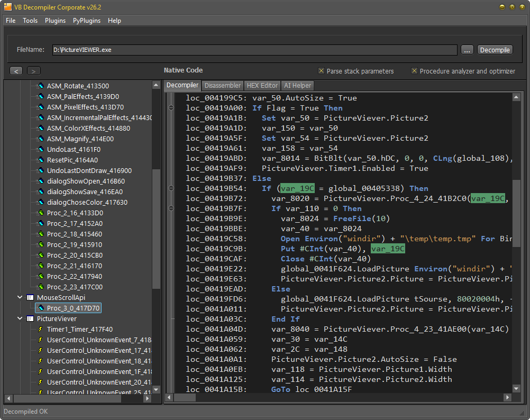Switch to the HEX Editor tab
Viewport: 530px width, 420px height.
click(262, 86)
